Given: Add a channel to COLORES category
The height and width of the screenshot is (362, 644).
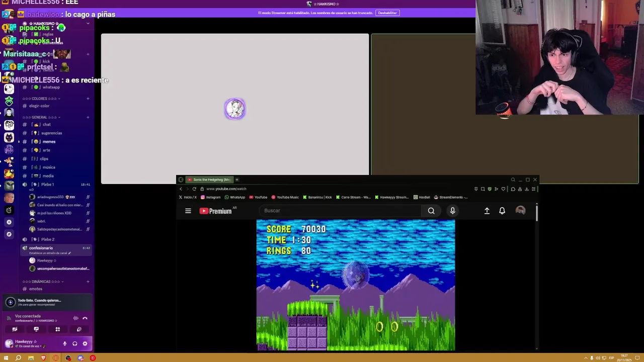Looking at the screenshot, I should click(x=88, y=99).
